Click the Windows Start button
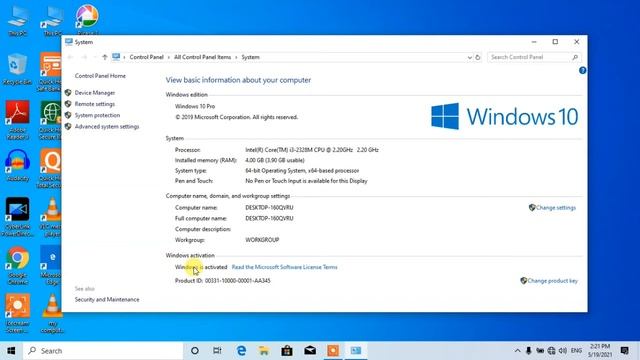 [x=11, y=351]
